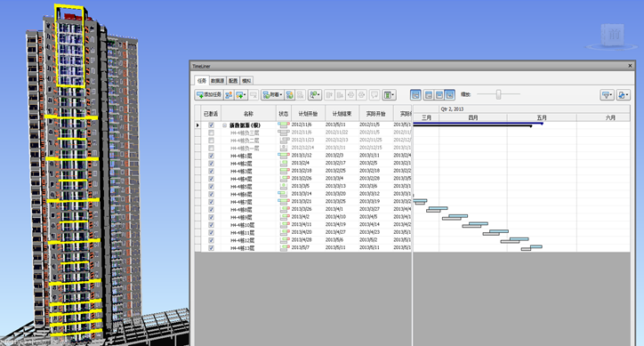Image resolution: width=644 pixels, height=346 pixels.
Task: Click the 名称 column header
Action: [248, 114]
